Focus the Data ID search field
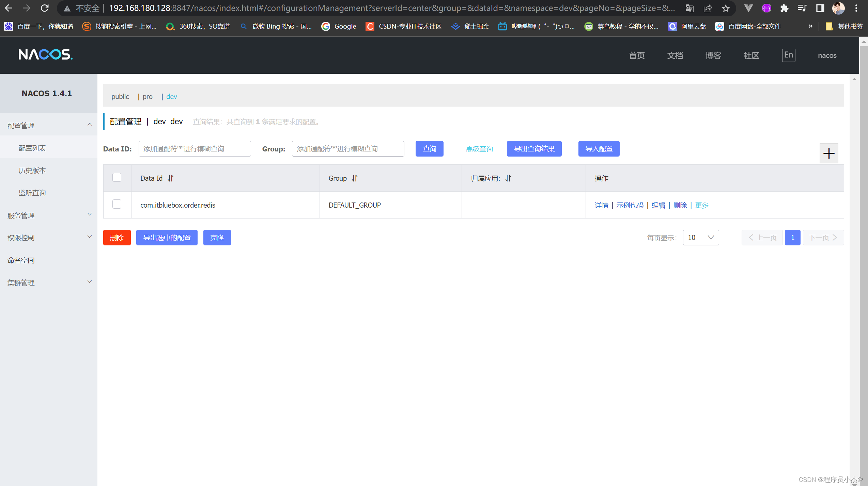Screen dimensions: 868x486 (195, 149)
